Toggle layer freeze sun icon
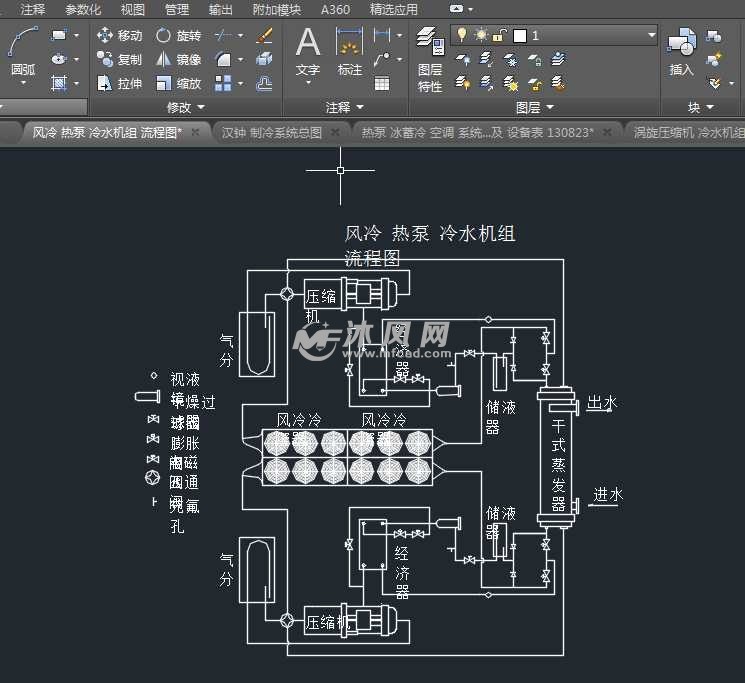The image size is (745, 683). coord(481,35)
